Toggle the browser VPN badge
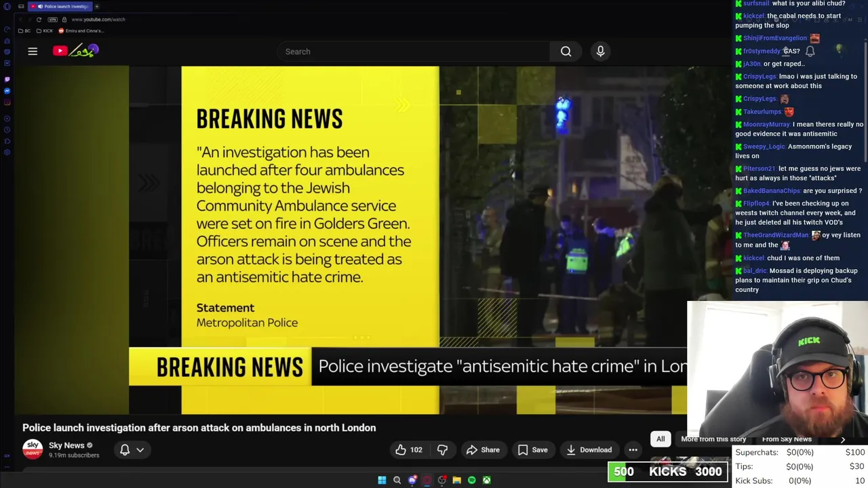The height and width of the screenshot is (488, 868). 53,20
